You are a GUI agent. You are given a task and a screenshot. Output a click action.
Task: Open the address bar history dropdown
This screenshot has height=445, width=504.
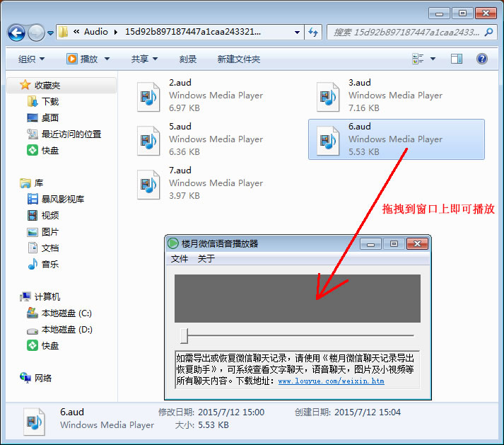[x=297, y=32]
